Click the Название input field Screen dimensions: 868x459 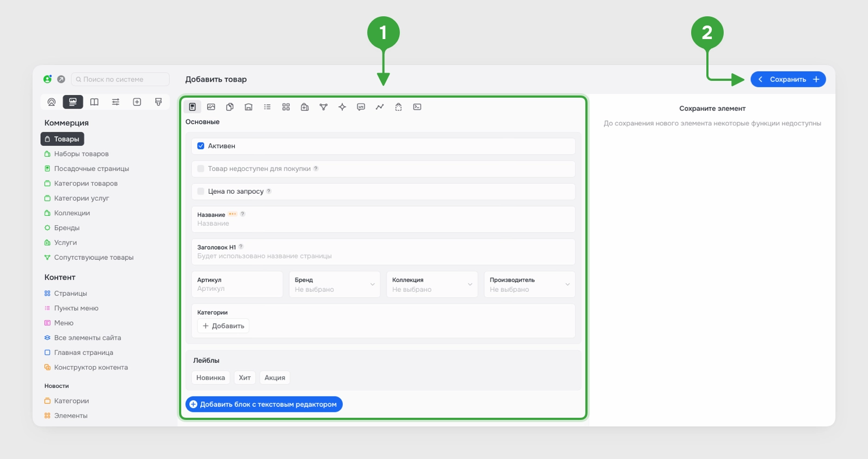[x=383, y=219]
